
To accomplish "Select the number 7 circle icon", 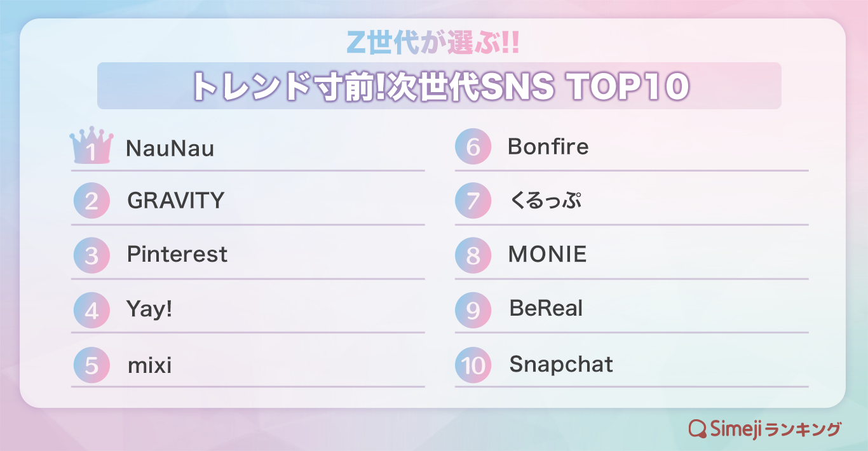I will click(473, 201).
